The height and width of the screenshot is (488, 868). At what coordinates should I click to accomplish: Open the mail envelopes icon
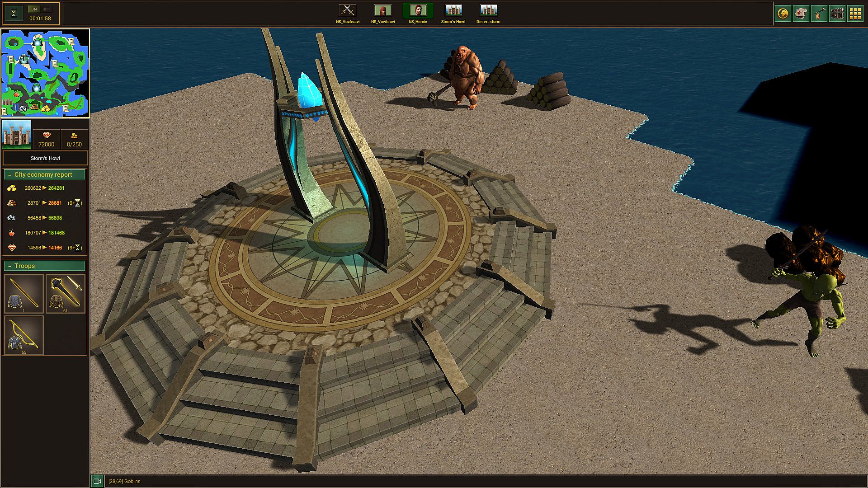[801, 14]
